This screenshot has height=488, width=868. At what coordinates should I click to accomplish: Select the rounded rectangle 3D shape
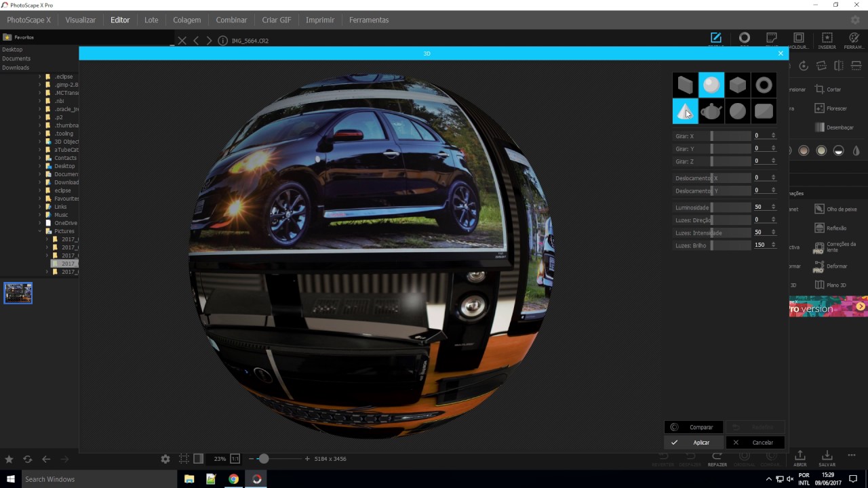click(764, 111)
